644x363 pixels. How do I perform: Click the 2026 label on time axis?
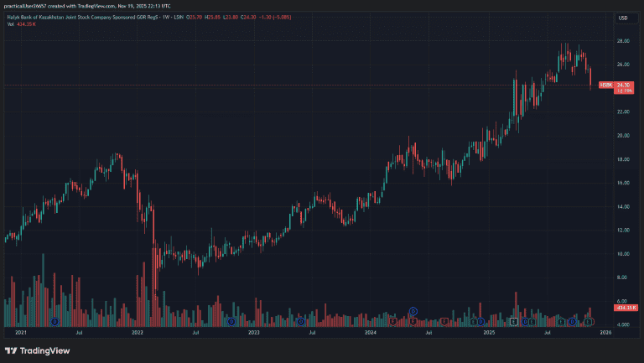605,333
